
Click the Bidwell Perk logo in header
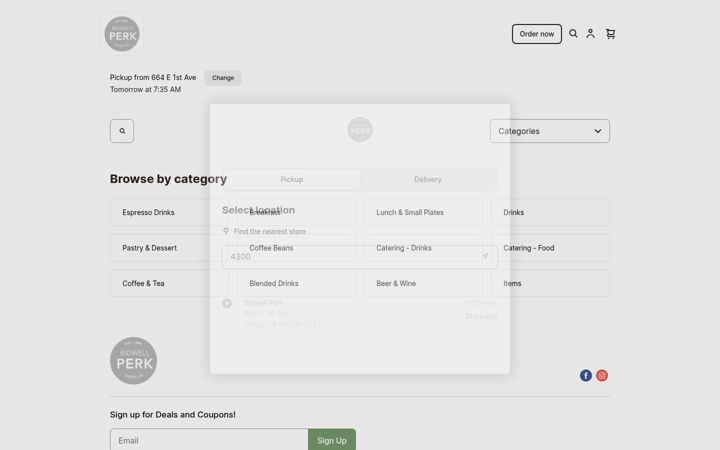point(122,34)
